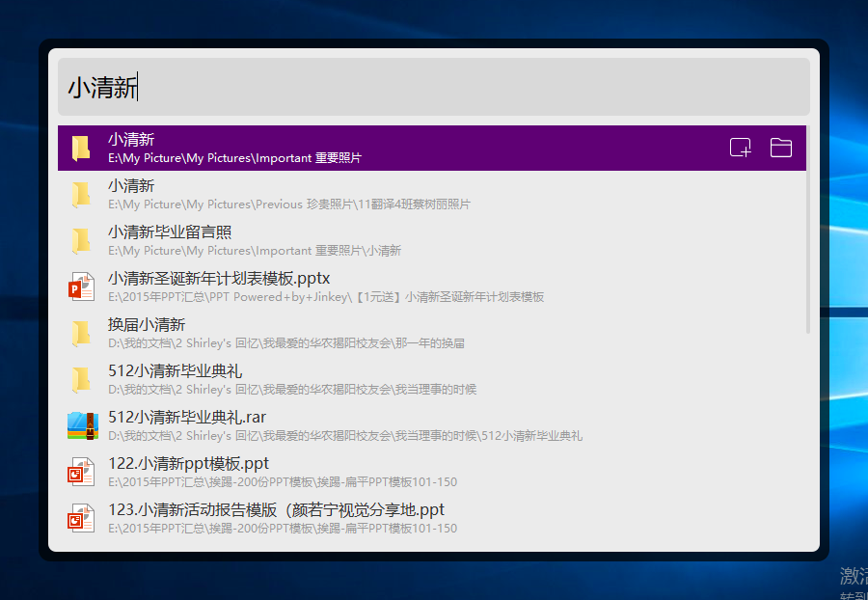Click path ending in 那一年的换届
Image resolution: width=868 pixels, height=600 pixels.
click(286, 343)
